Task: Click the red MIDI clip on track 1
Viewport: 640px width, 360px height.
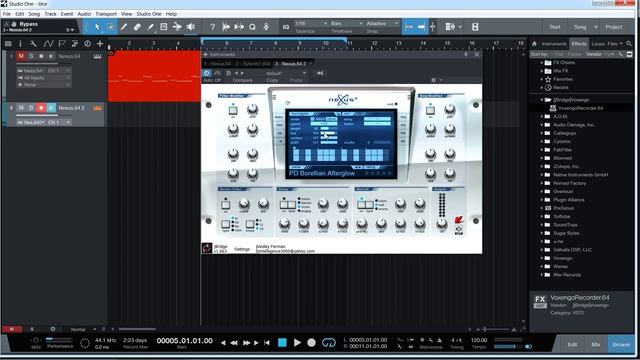Action: coord(154,76)
